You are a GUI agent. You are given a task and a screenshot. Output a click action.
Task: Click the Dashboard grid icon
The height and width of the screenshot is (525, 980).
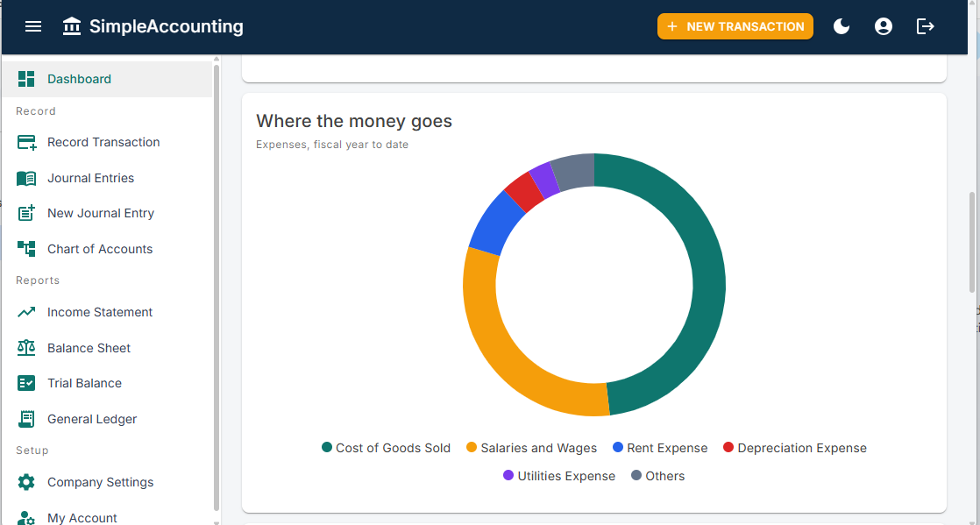pos(26,79)
